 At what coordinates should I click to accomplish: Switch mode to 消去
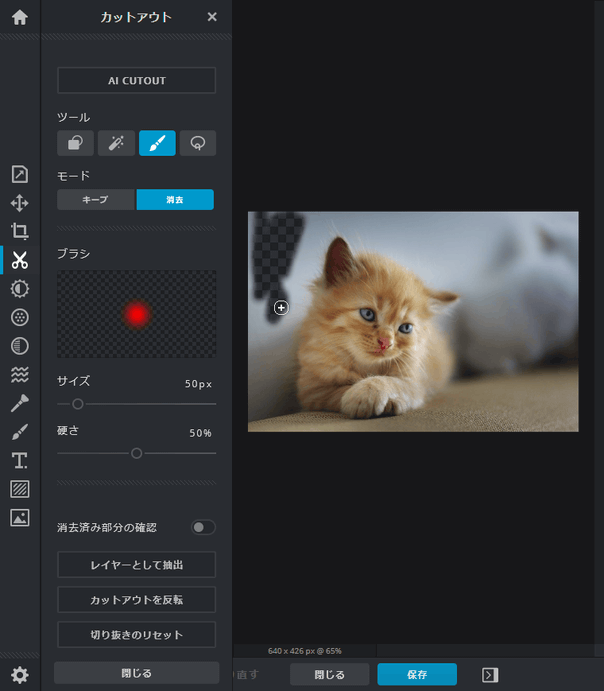pyautogui.click(x=175, y=200)
